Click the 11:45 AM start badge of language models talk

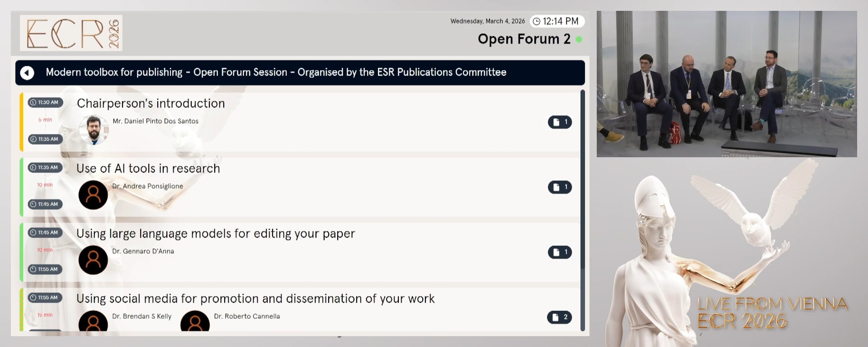[x=45, y=233]
